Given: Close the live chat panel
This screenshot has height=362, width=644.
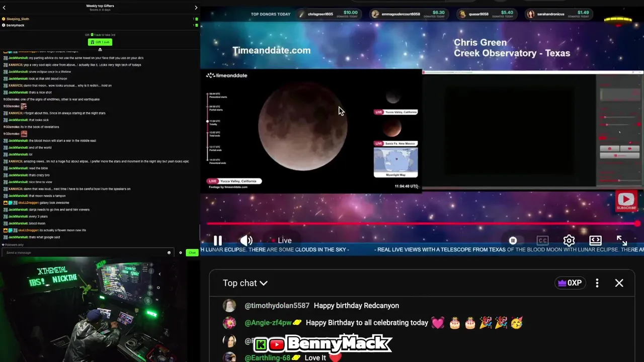Looking at the screenshot, I should (619, 283).
